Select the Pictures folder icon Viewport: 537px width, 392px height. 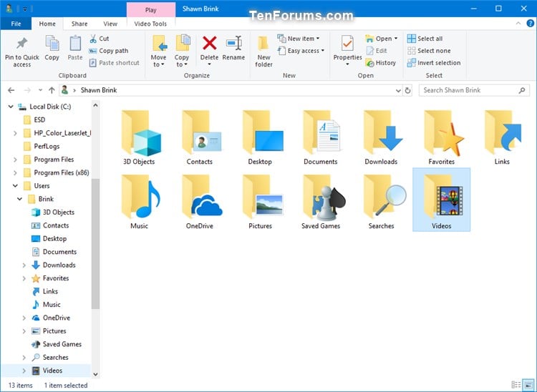click(263, 197)
